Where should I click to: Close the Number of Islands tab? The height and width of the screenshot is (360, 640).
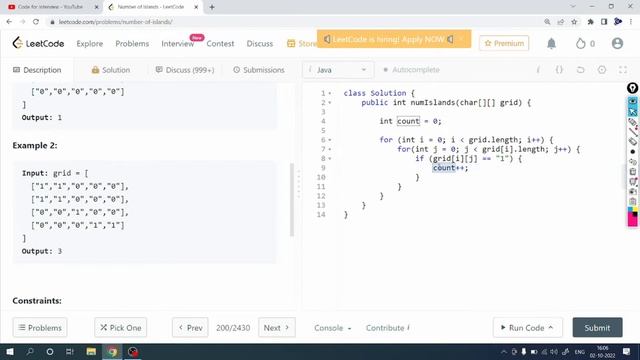tap(196, 7)
